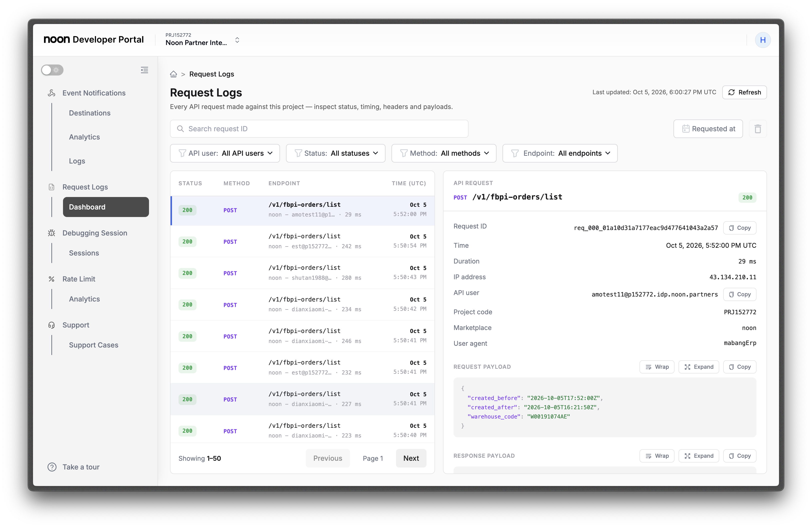Wrap the request payload
The width and height of the screenshot is (812, 528).
pyautogui.click(x=657, y=367)
